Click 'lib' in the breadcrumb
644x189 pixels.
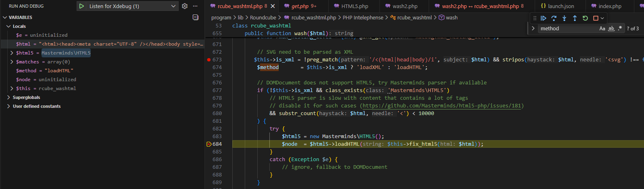[x=241, y=17]
